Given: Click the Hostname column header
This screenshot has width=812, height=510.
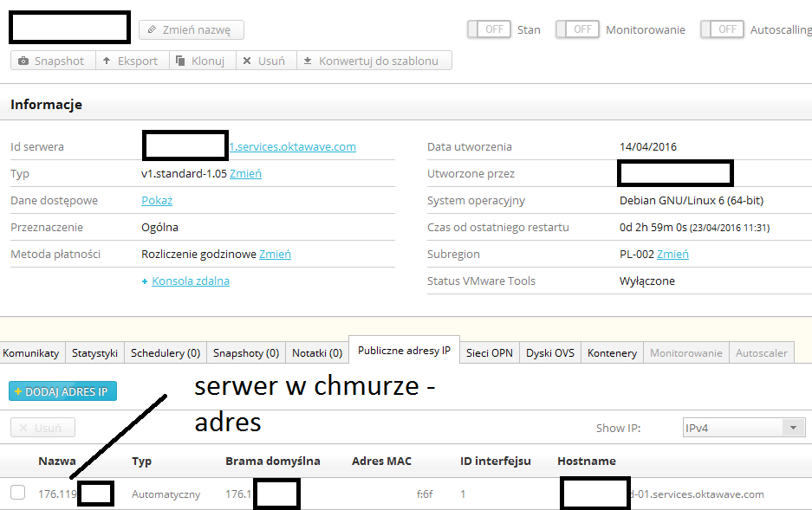Looking at the screenshot, I should click(587, 461).
